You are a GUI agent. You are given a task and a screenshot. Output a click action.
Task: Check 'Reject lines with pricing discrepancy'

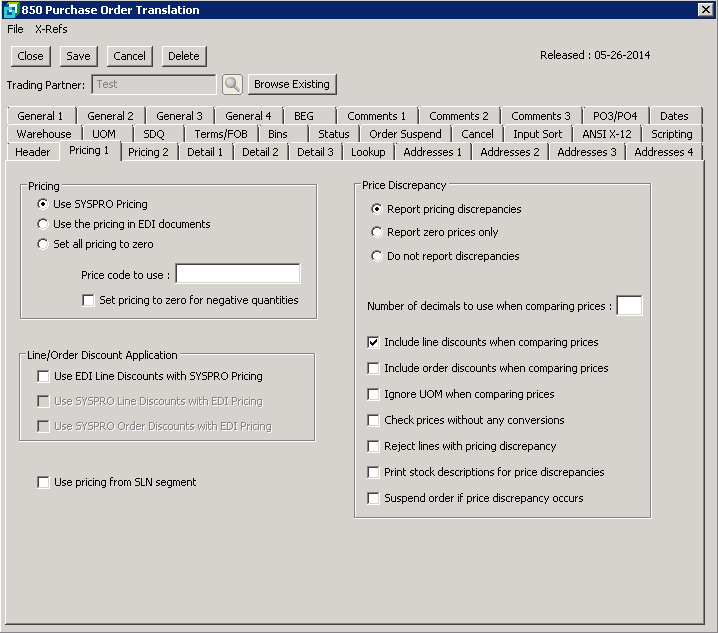374,446
